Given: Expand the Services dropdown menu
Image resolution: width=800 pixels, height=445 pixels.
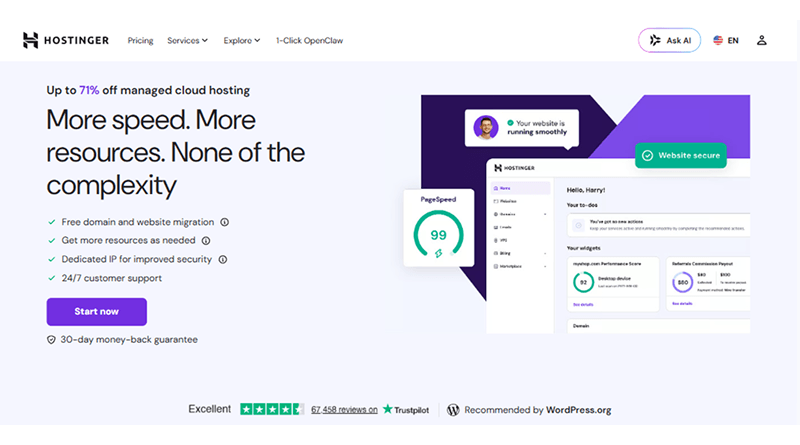Looking at the screenshot, I should 187,40.
